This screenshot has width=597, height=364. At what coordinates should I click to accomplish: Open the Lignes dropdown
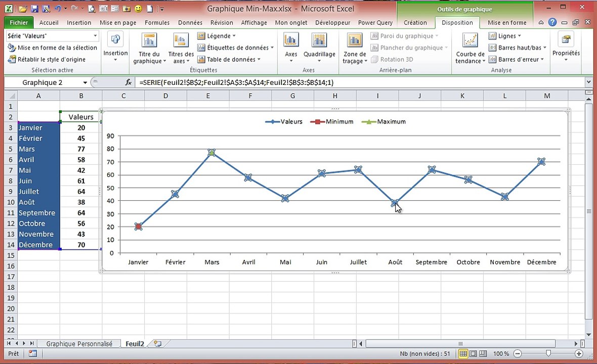[x=504, y=36]
